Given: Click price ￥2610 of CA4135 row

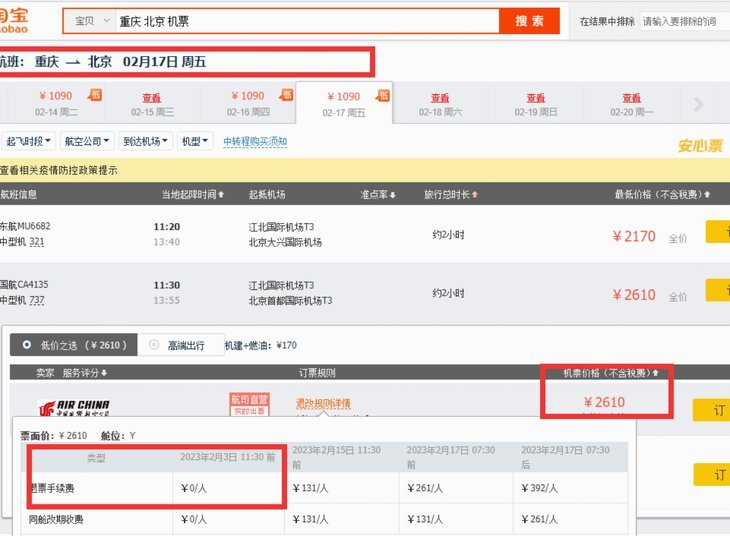Looking at the screenshot, I should pyautogui.click(x=634, y=295).
